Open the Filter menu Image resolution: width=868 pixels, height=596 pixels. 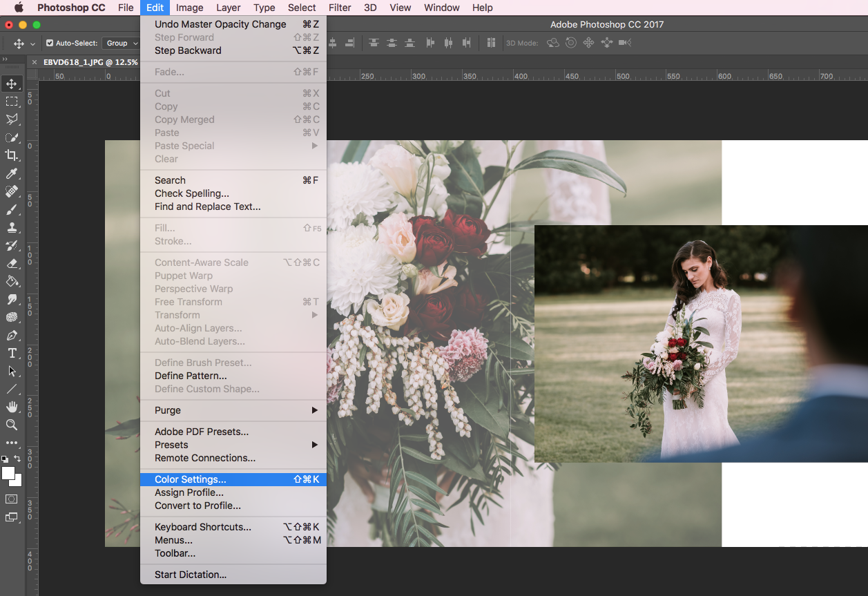pyautogui.click(x=340, y=8)
